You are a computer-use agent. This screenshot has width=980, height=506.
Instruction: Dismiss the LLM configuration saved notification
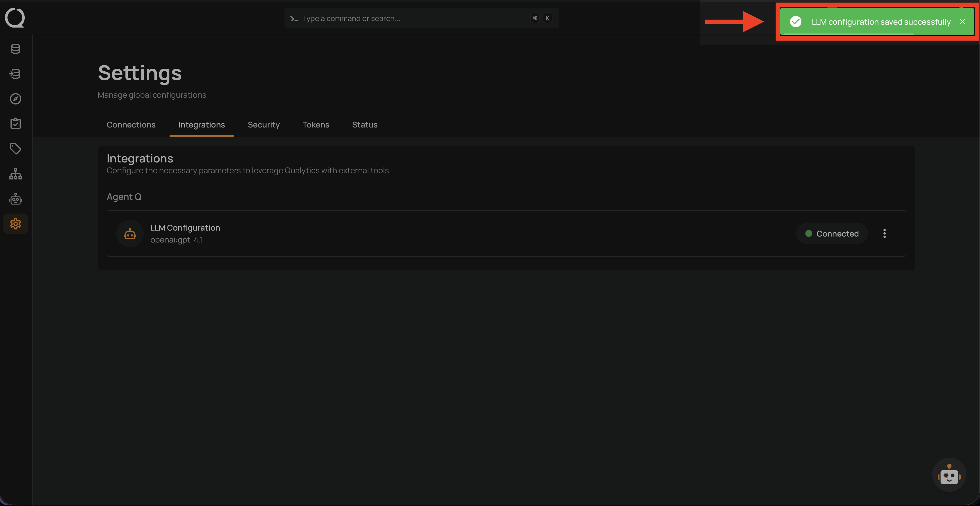(962, 22)
